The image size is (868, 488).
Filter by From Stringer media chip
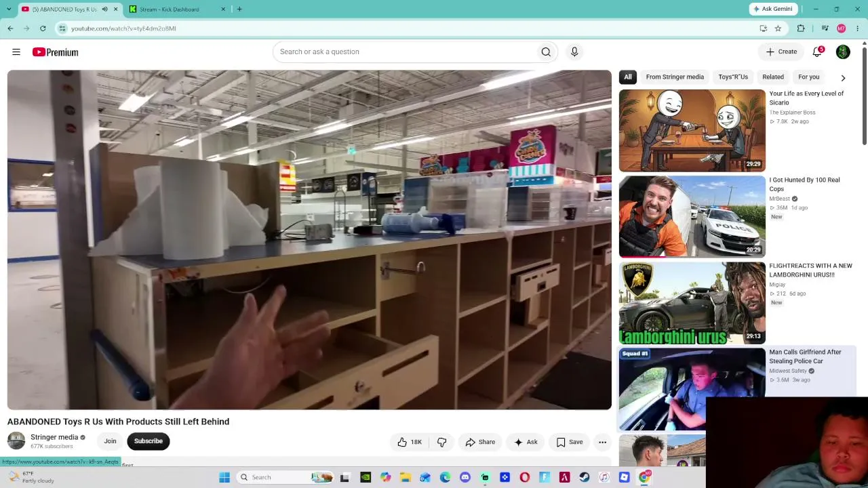[x=675, y=77]
